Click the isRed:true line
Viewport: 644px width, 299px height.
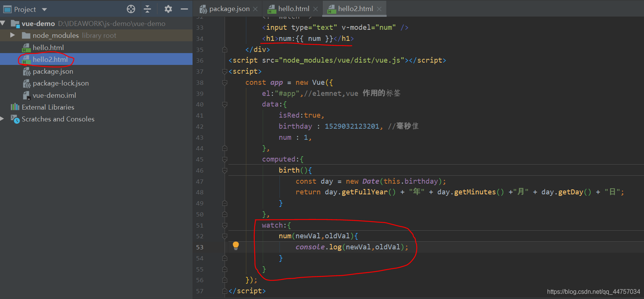301,115
